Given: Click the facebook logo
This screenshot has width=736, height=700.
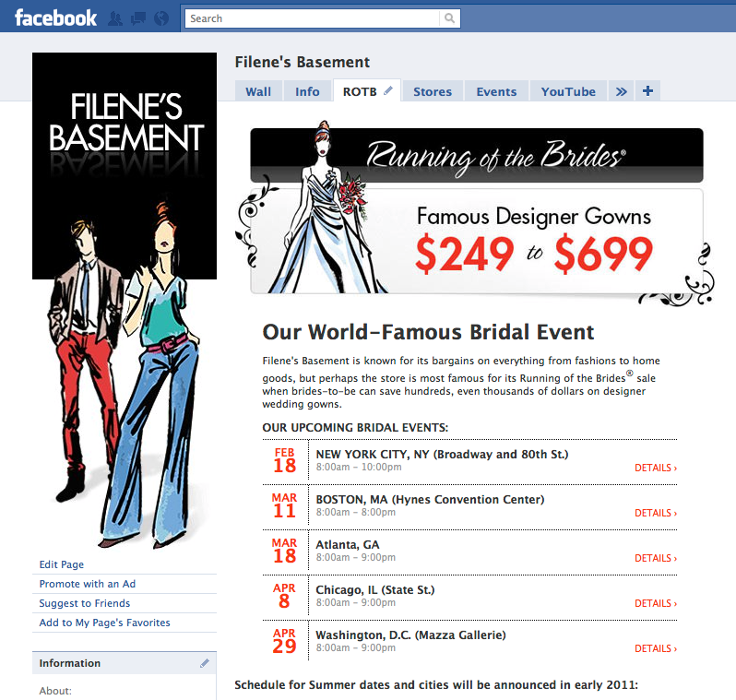Looking at the screenshot, I should click(56, 18).
